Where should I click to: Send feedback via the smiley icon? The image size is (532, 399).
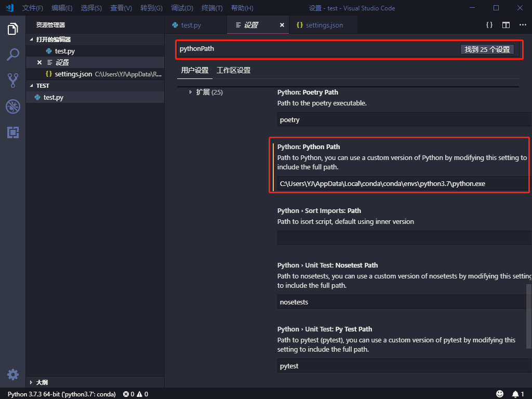pos(500,393)
